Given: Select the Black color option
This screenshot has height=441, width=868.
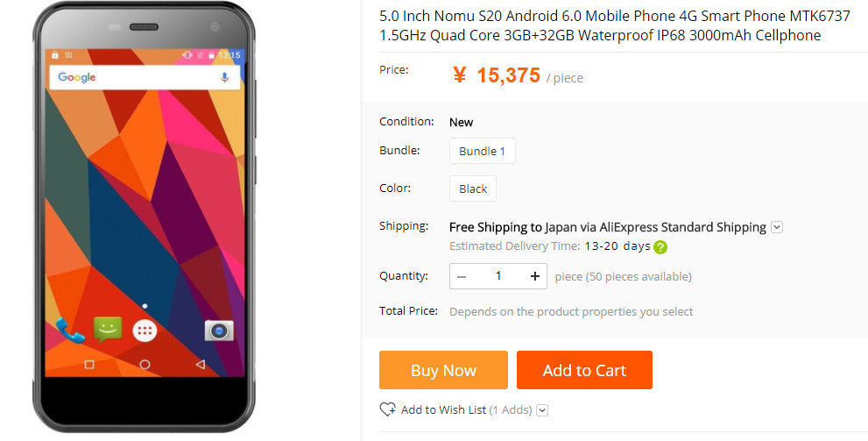Looking at the screenshot, I should pos(473,188).
